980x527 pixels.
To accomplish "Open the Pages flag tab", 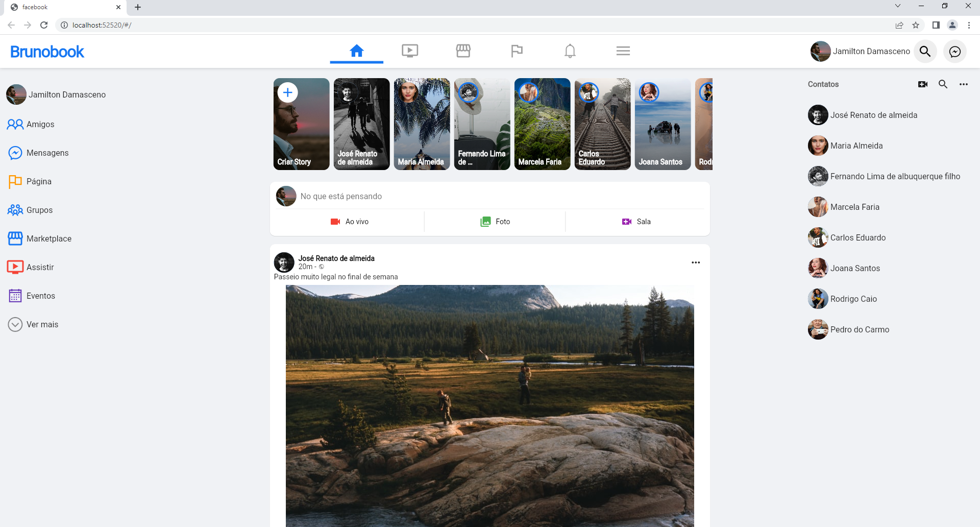I will [x=517, y=51].
